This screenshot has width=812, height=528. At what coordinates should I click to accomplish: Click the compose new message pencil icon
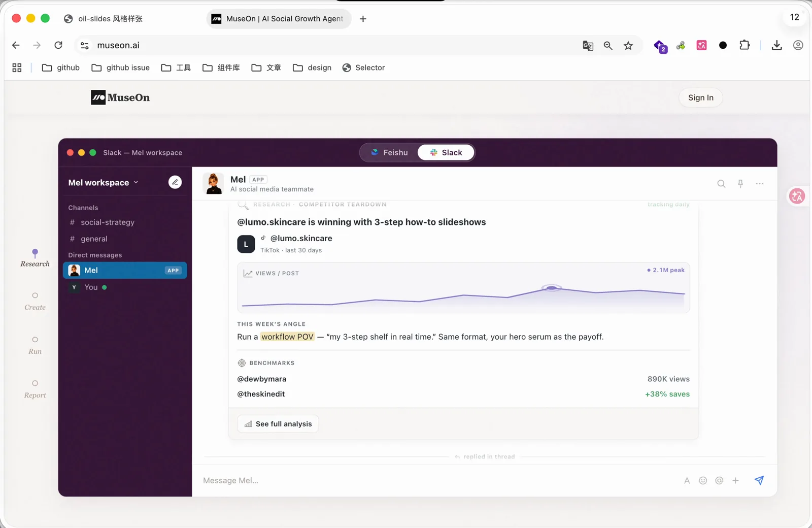click(175, 182)
